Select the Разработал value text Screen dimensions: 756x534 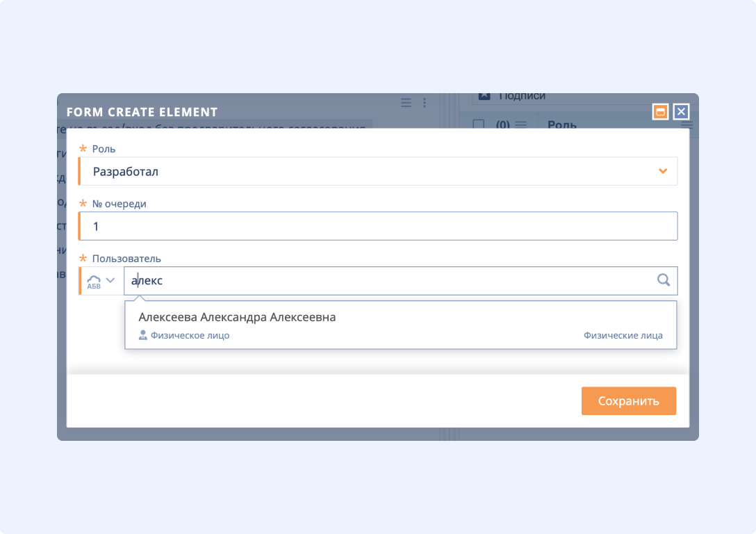click(x=126, y=171)
